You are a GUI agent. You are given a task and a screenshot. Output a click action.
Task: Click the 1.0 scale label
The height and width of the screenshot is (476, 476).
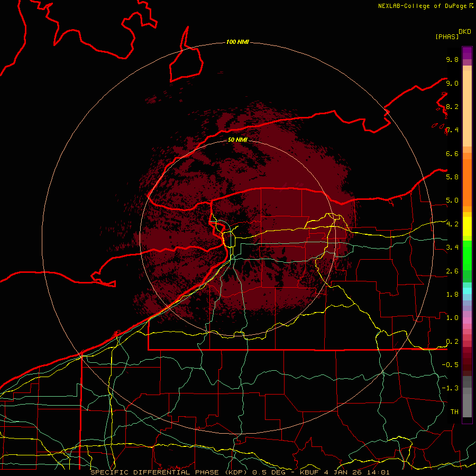(452, 318)
